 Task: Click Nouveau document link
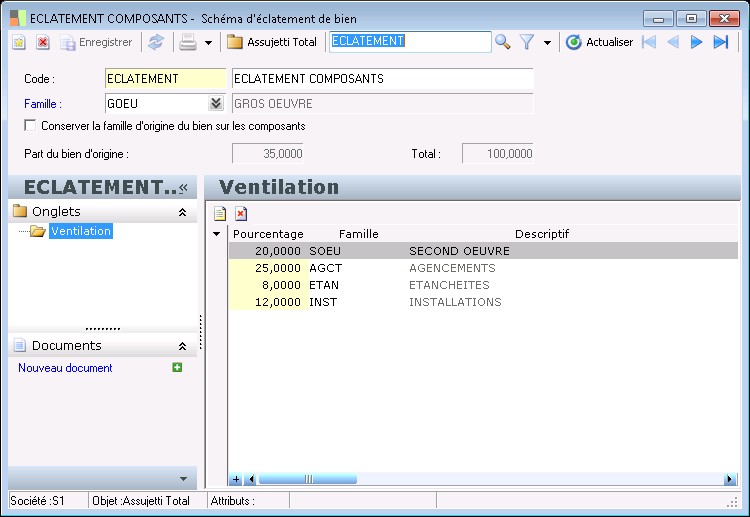[65, 368]
